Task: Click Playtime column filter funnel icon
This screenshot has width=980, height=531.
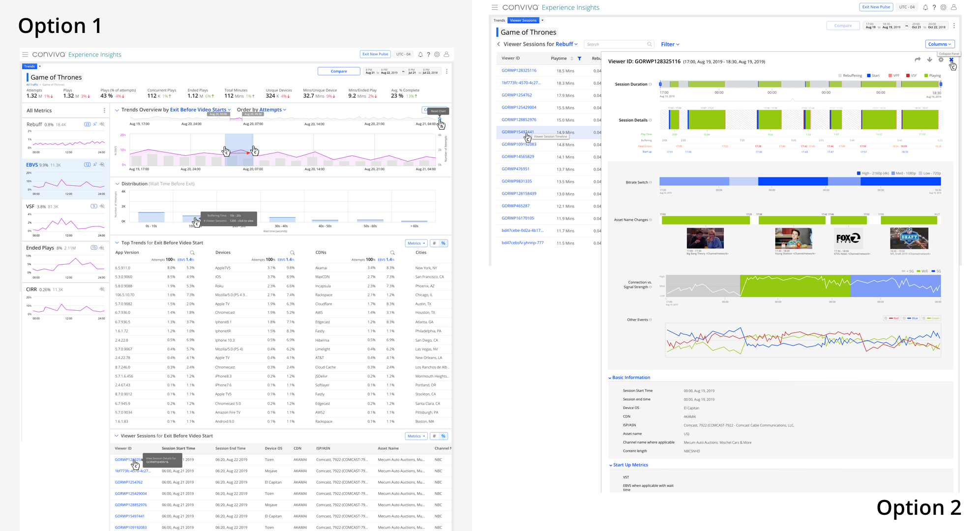Action: 579,59
